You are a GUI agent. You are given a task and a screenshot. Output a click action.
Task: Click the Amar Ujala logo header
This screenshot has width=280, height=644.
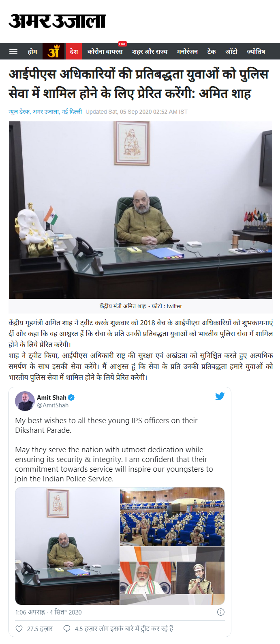(x=57, y=21)
